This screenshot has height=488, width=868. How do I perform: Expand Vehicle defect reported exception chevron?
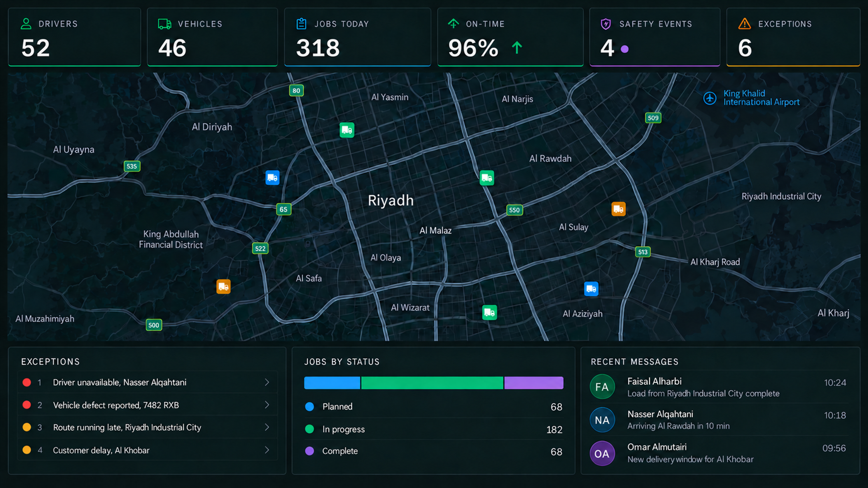(267, 404)
